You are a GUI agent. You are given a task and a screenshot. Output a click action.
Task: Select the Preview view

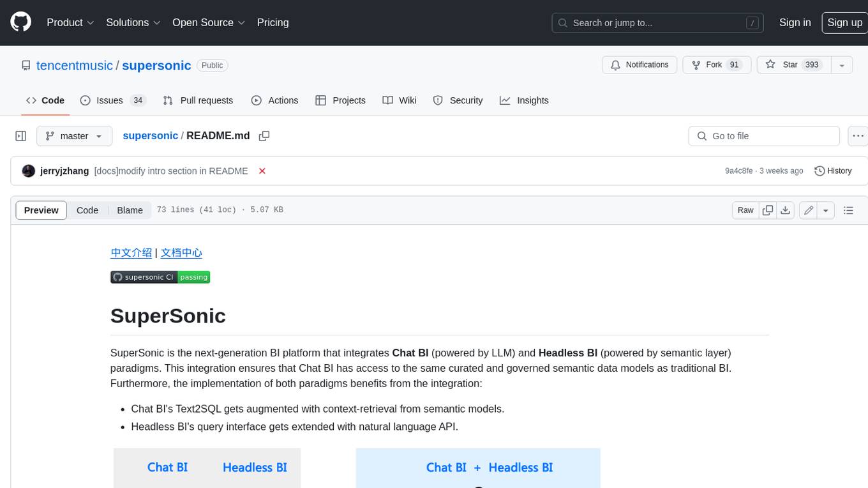coord(41,210)
